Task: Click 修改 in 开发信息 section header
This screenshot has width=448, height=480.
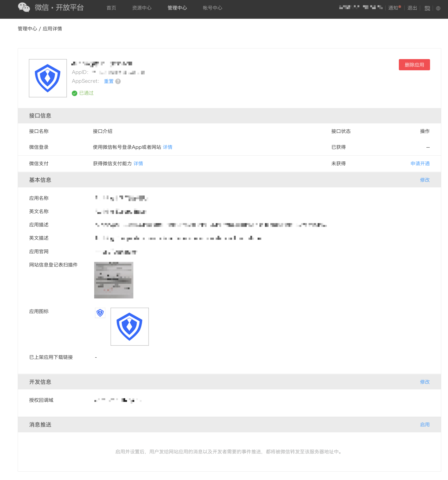Action: pos(425,382)
